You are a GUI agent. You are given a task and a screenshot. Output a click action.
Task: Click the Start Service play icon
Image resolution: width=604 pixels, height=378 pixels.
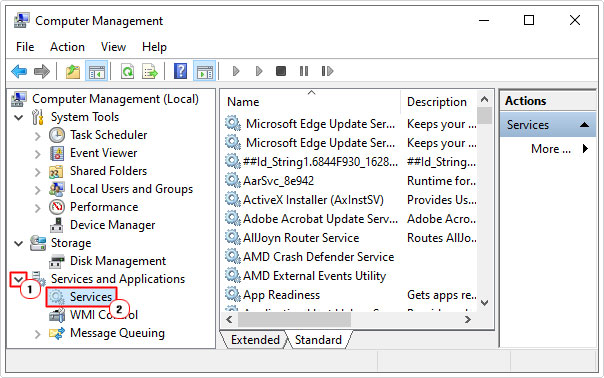(x=236, y=71)
